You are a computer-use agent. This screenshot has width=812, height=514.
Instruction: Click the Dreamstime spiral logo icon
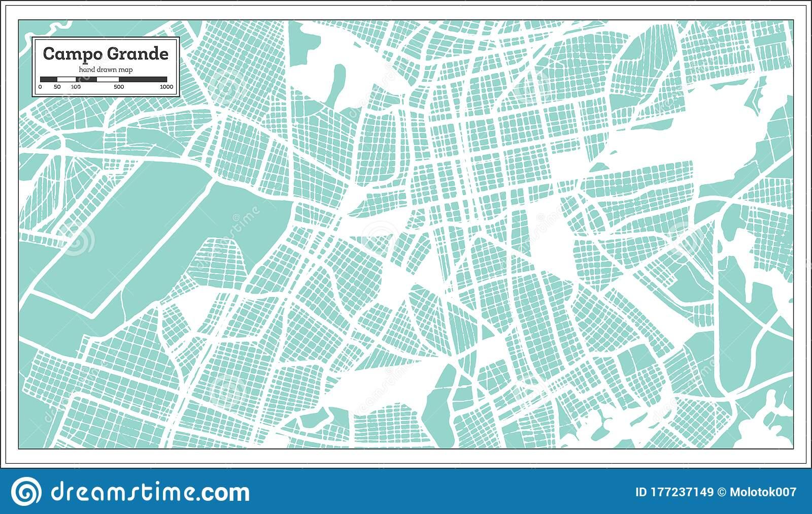(26, 491)
